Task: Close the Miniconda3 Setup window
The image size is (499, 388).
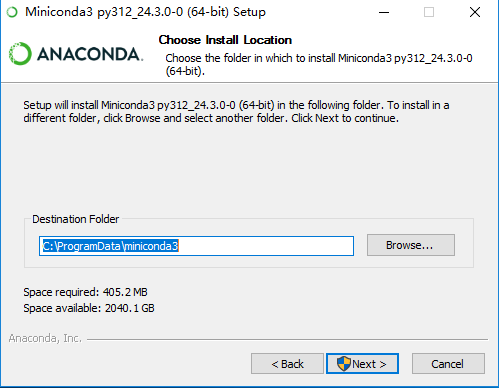Action: (475, 12)
